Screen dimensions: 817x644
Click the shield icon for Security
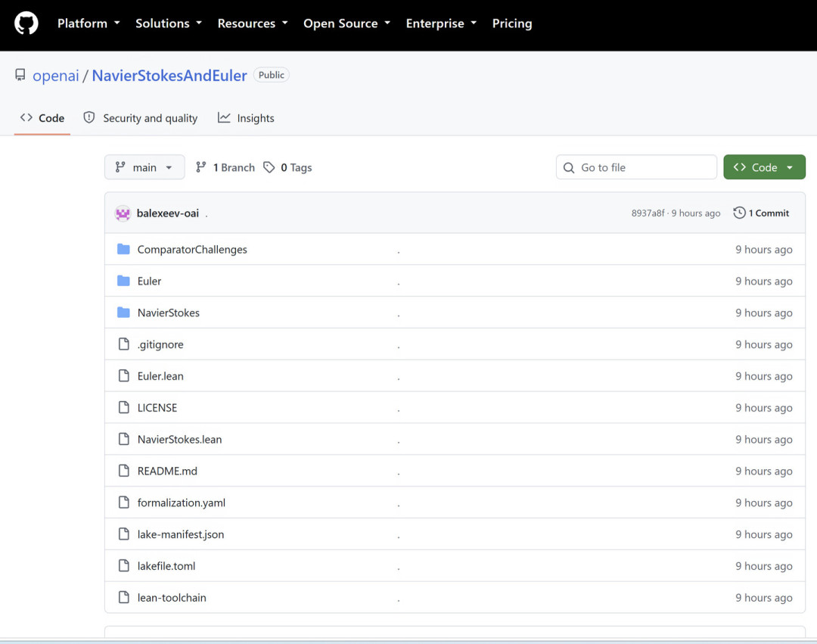click(x=89, y=118)
